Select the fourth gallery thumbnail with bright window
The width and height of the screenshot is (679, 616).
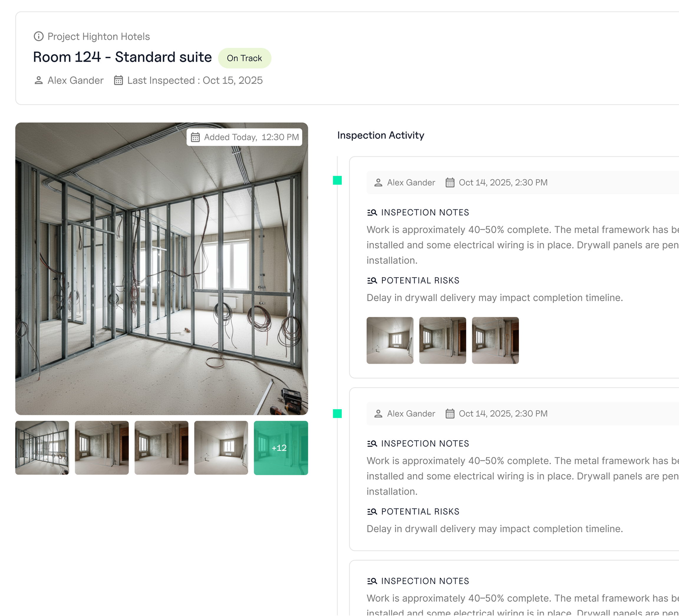[221, 448]
